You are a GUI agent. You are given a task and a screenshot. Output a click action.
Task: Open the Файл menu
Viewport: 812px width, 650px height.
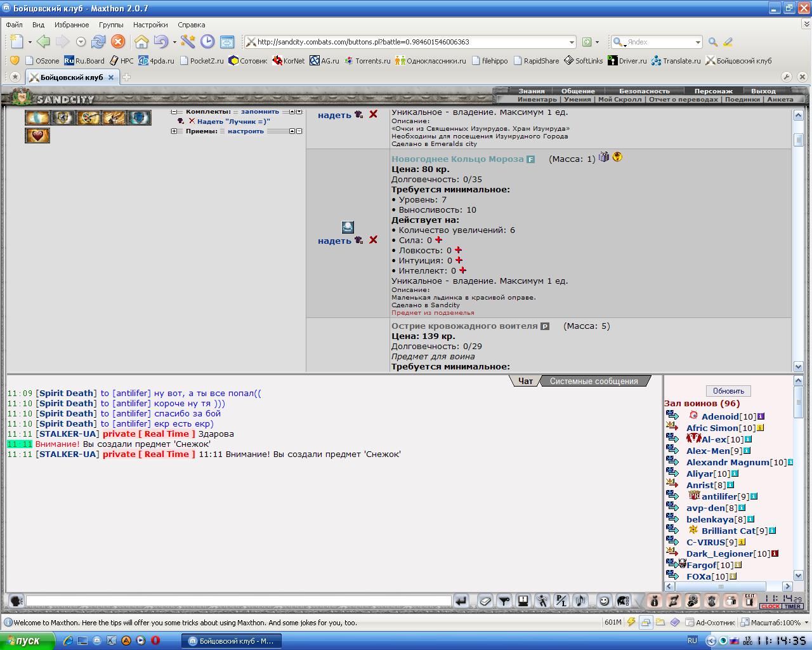click(x=14, y=25)
